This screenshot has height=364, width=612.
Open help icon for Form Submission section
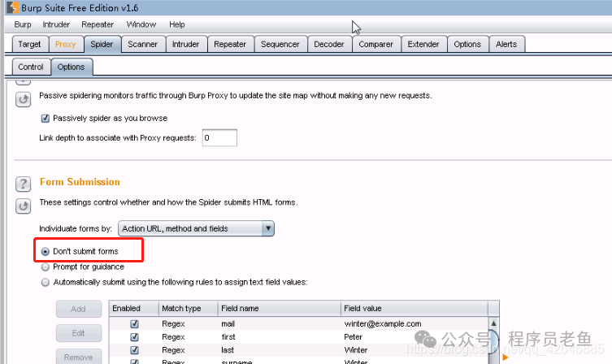point(23,184)
